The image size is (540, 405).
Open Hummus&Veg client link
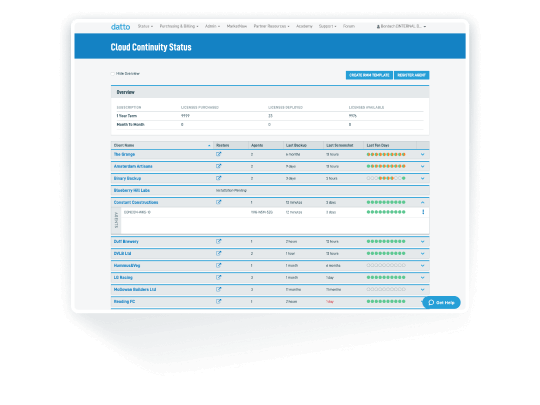pyautogui.click(x=127, y=266)
